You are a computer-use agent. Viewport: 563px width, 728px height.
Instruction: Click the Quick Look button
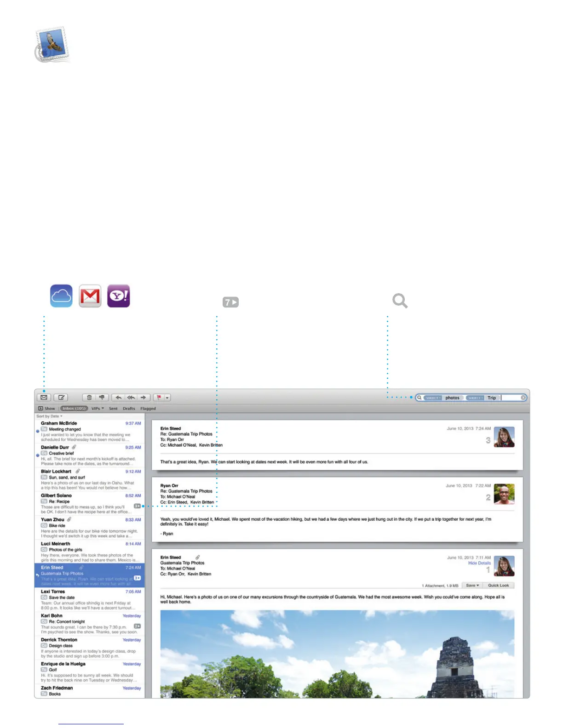tap(499, 585)
